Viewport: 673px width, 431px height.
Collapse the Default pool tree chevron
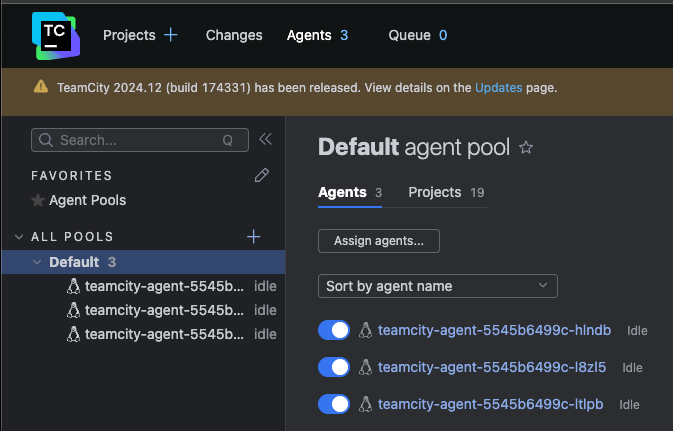[37, 262]
